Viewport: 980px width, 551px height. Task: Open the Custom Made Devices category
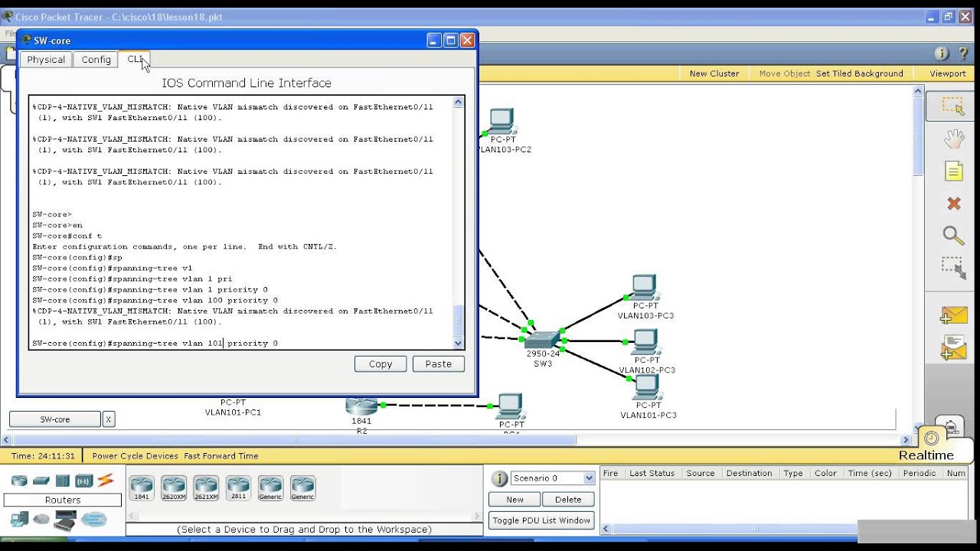pyautogui.click(x=65, y=520)
